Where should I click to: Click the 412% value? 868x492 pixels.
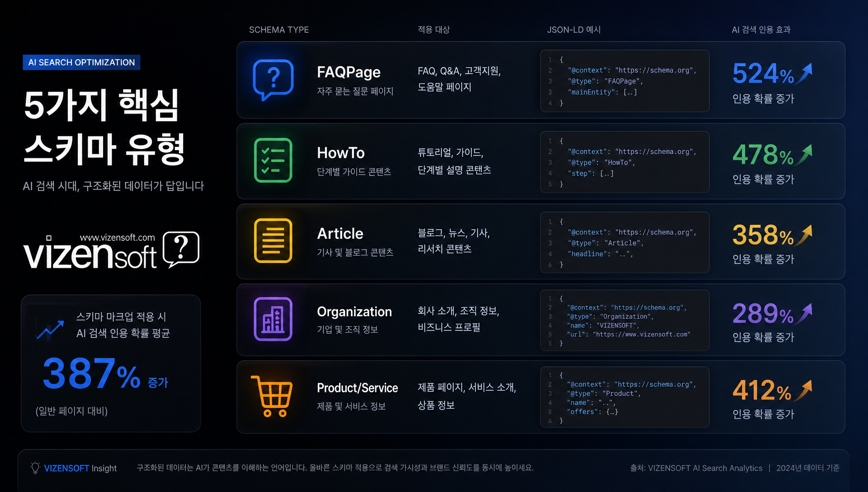tap(762, 390)
